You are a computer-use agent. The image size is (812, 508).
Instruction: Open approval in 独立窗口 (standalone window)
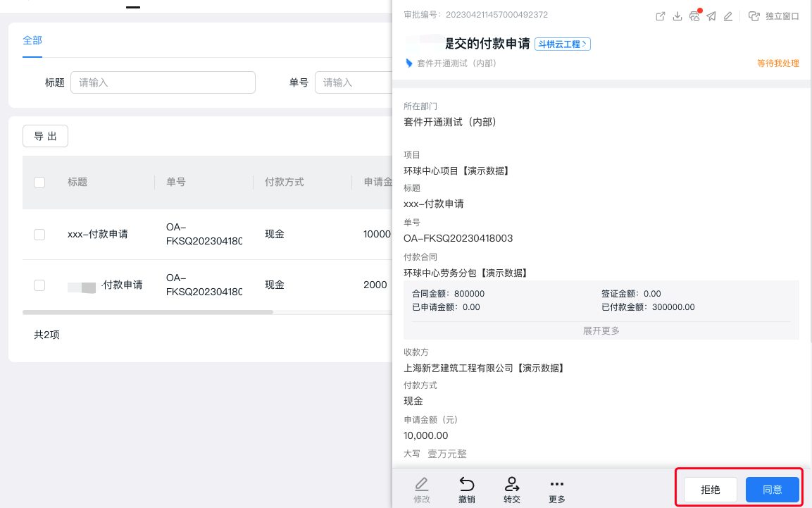click(774, 17)
